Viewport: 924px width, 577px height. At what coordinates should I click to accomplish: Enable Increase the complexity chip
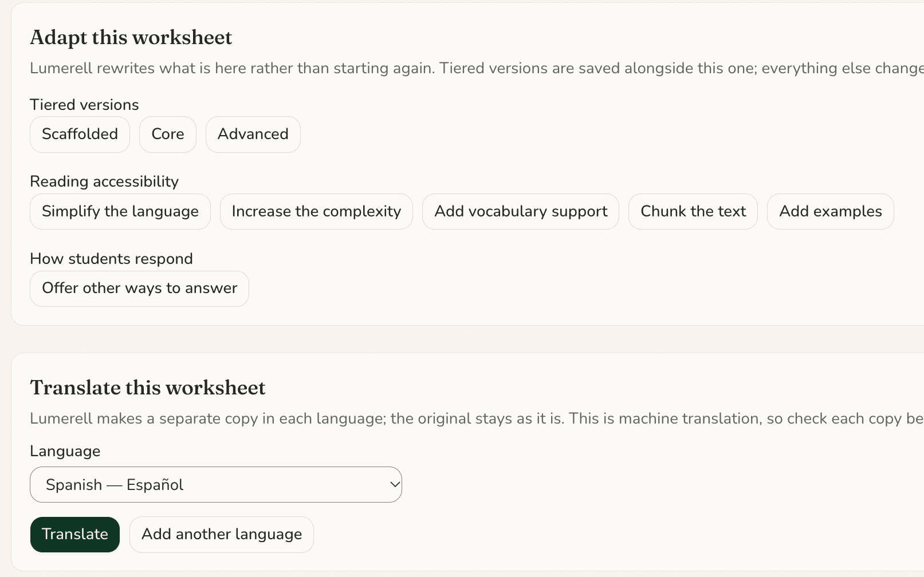316,212
